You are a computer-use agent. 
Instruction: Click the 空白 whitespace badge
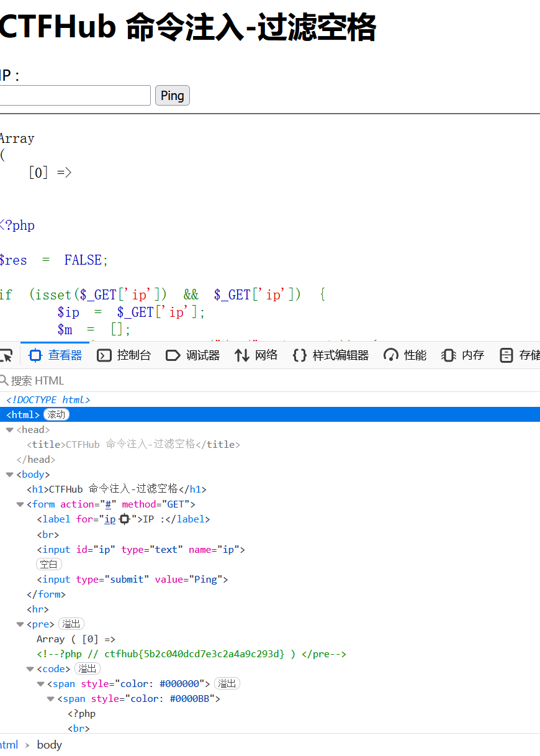coord(49,565)
